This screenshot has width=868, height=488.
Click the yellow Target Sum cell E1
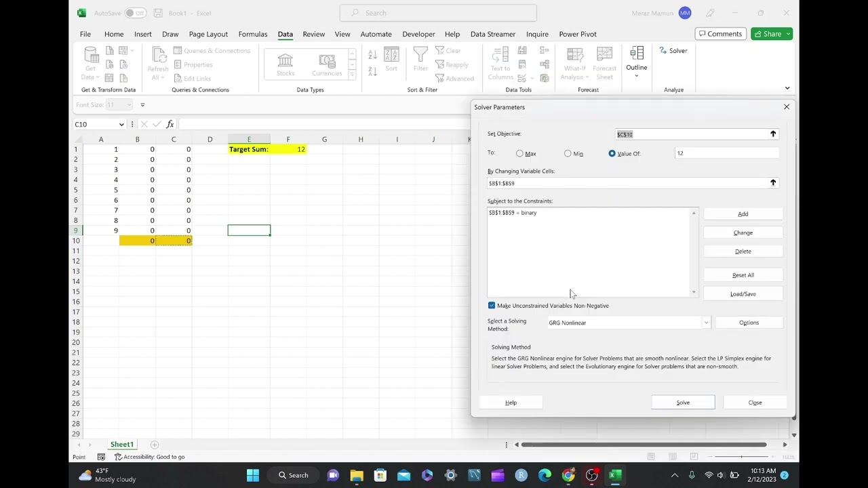tap(249, 149)
